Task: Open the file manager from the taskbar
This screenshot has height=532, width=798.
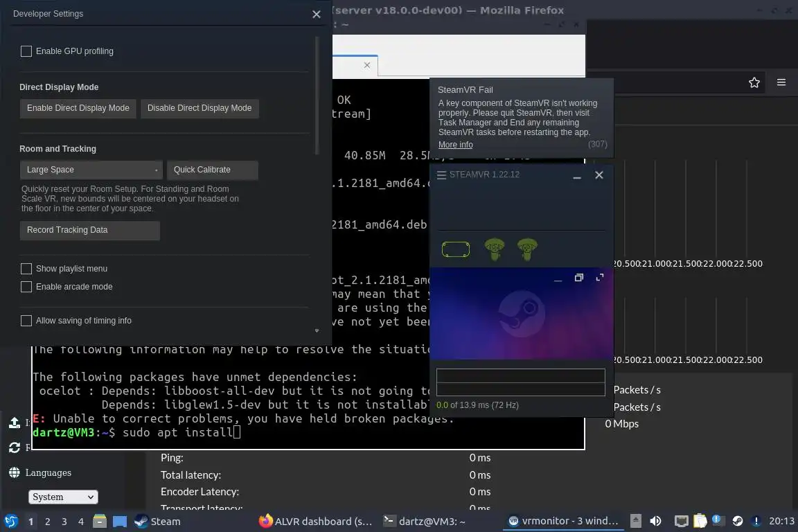Action: [x=100, y=522]
